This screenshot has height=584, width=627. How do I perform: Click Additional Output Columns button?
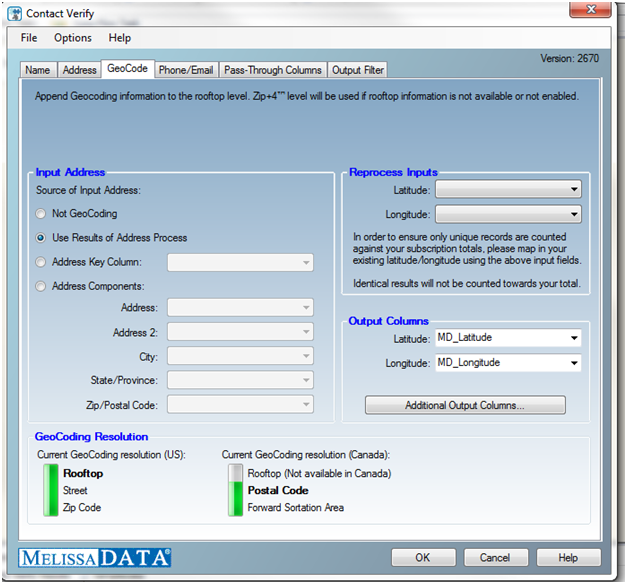coord(465,405)
